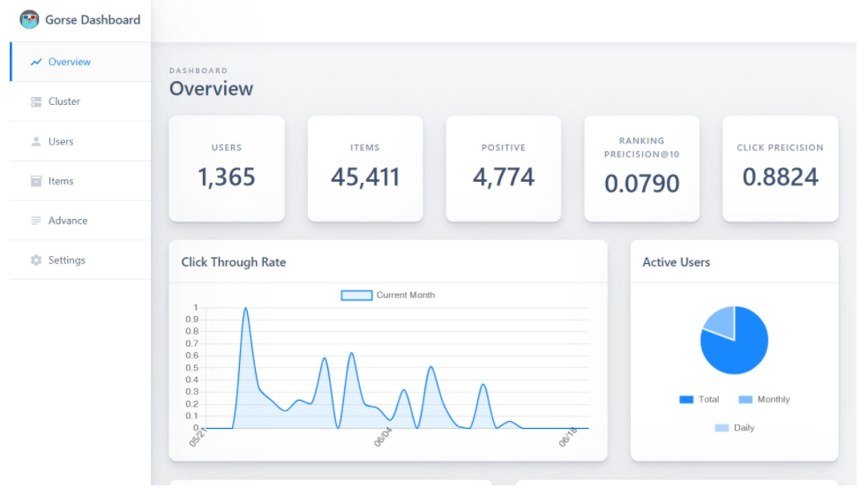Click the Settings gear icon

[36, 260]
